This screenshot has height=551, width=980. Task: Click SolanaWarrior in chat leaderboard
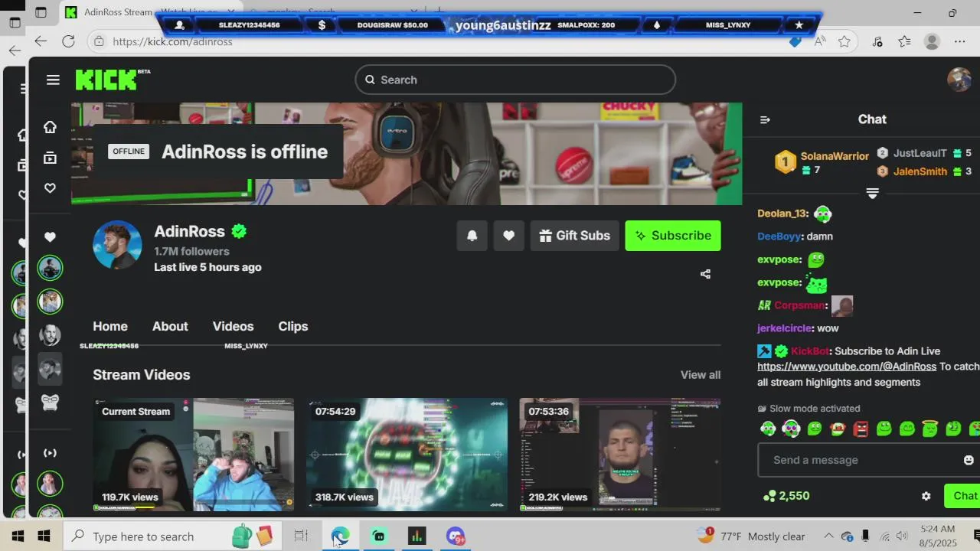click(x=835, y=156)
